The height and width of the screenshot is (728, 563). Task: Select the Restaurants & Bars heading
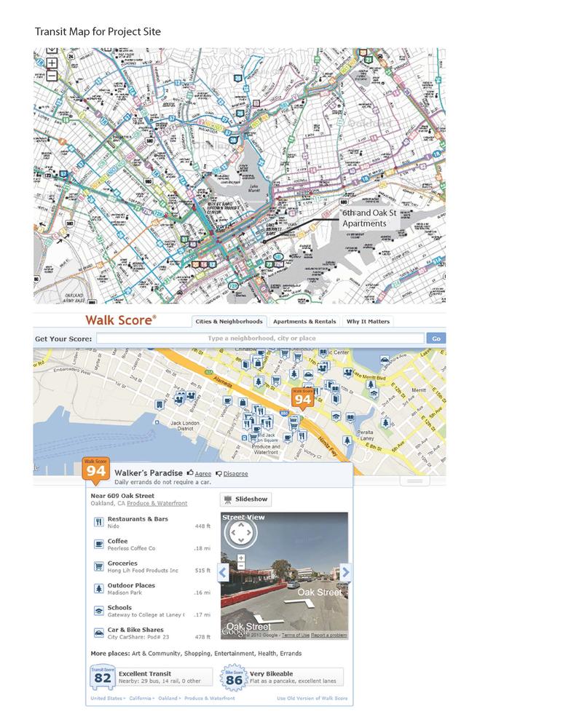pos(138,519)
